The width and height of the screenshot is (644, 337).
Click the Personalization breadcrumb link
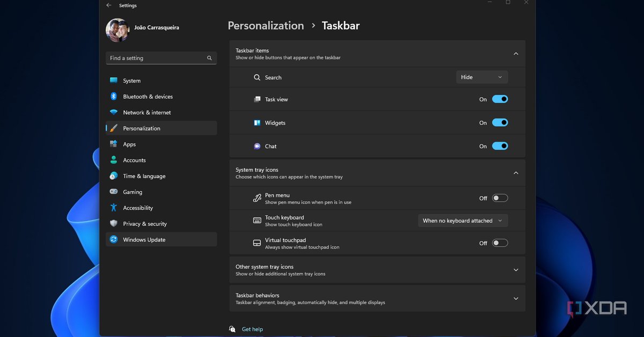point(265,25)
